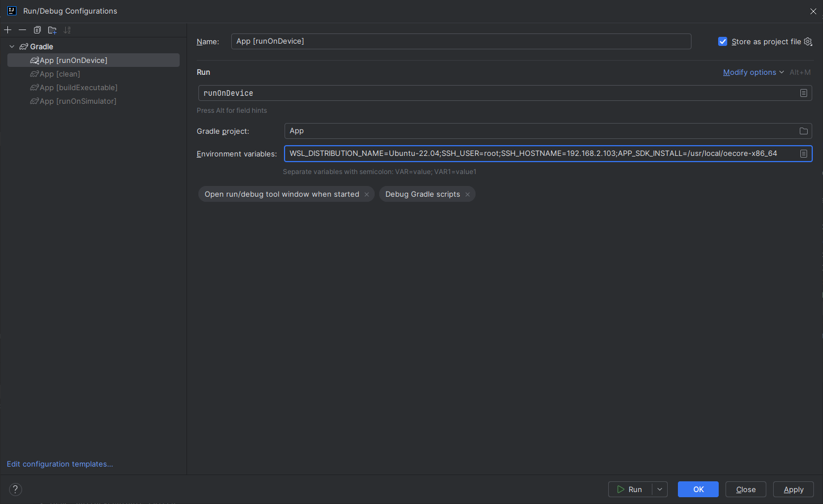Click the expand icon in Run tasks field
This screenshot has height=504, width=823.
[x=803, y=93]
